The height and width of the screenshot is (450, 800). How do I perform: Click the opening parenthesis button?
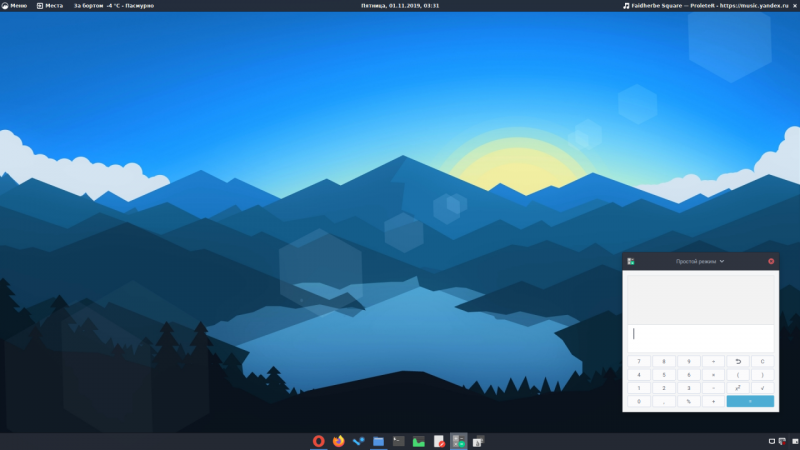coord(738,375)
